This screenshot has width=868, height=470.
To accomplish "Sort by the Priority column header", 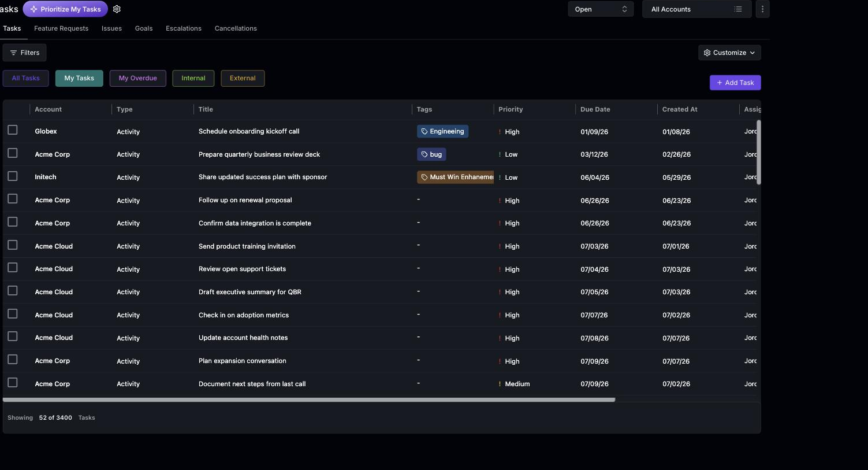I will tap(511, 109).
